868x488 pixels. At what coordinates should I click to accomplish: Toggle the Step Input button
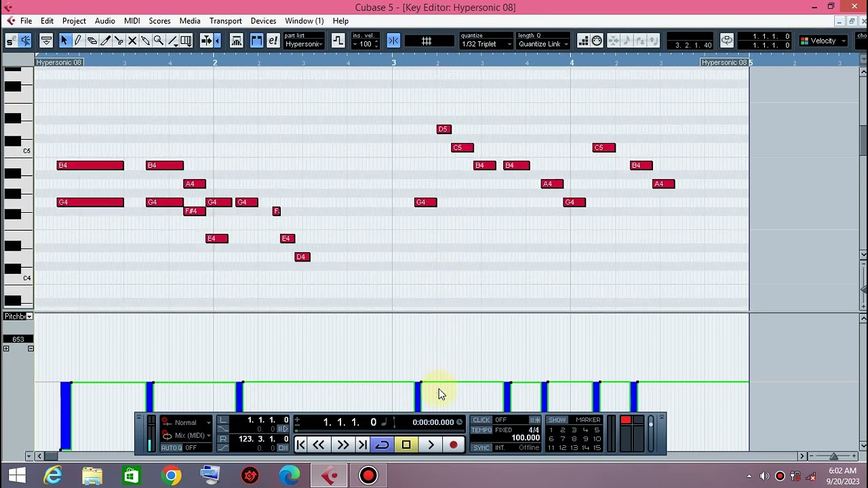(583, 41)
